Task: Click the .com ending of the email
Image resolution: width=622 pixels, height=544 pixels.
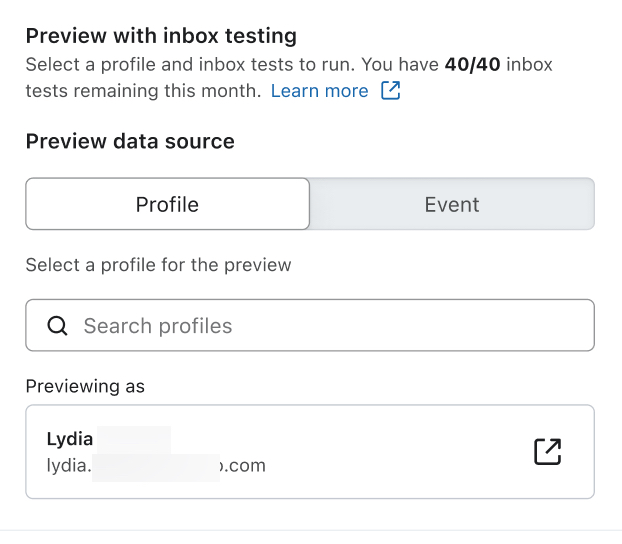Action: 244,465
